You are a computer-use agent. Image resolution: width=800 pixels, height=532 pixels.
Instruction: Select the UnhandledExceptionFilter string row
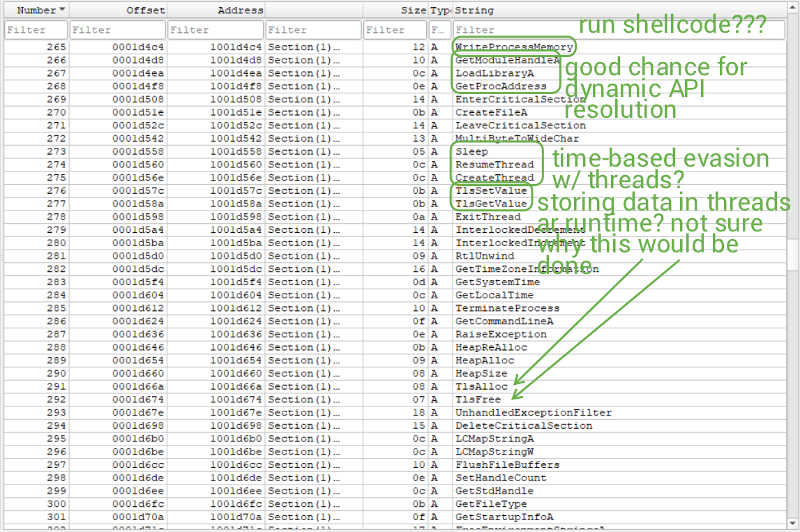(533, 413)
